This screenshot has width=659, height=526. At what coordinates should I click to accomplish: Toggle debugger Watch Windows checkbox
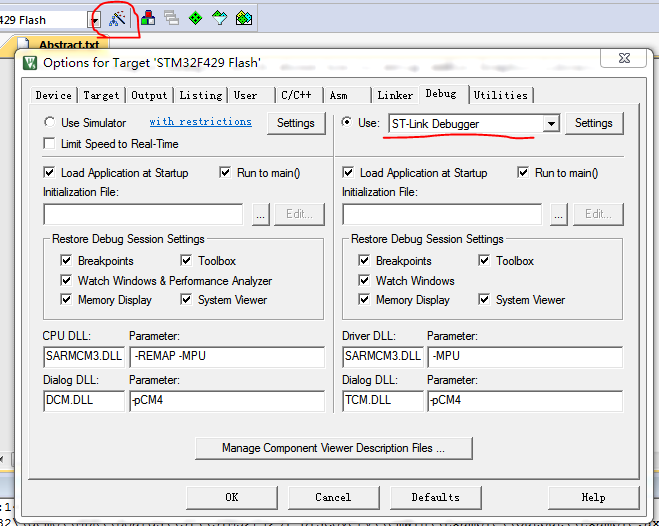pos(364,280)
